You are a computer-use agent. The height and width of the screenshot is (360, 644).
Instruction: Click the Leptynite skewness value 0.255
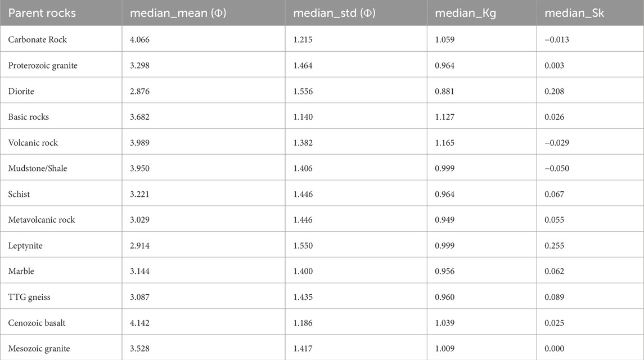tap(555, 246)
